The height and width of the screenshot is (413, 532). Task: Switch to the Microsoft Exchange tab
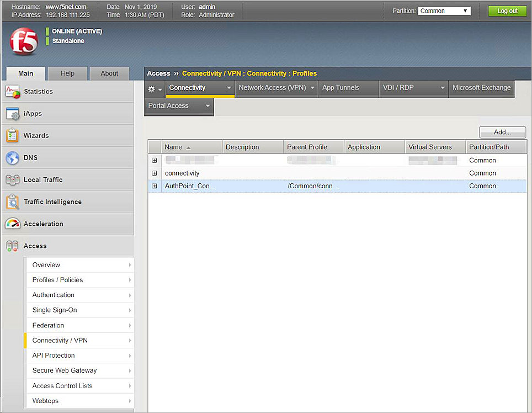click(481, 88)
